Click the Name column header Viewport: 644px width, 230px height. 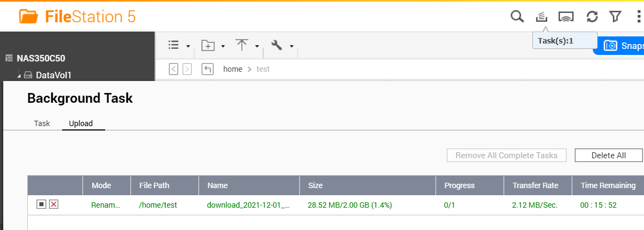click(x=249, y=185)
